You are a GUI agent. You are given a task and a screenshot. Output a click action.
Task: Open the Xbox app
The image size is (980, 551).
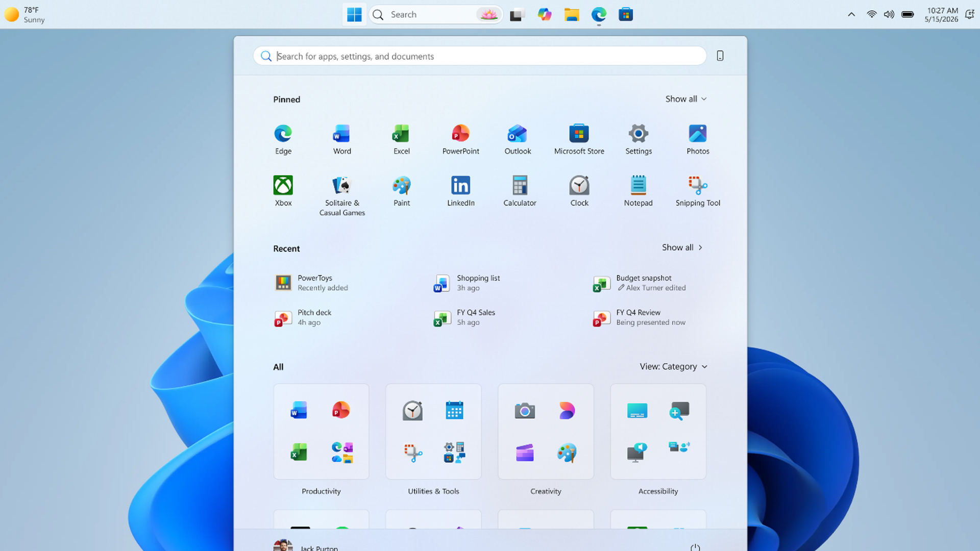click(283, 191)
